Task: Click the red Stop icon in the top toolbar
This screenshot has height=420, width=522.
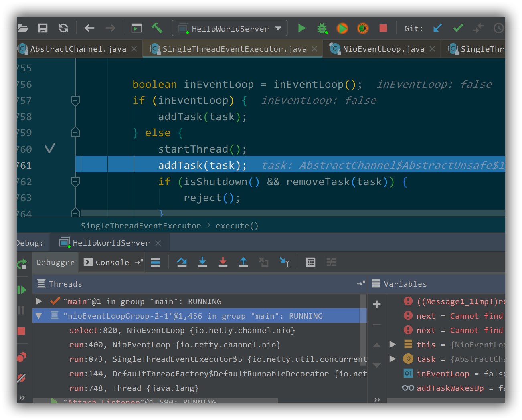Action: [x=383, y=28]
